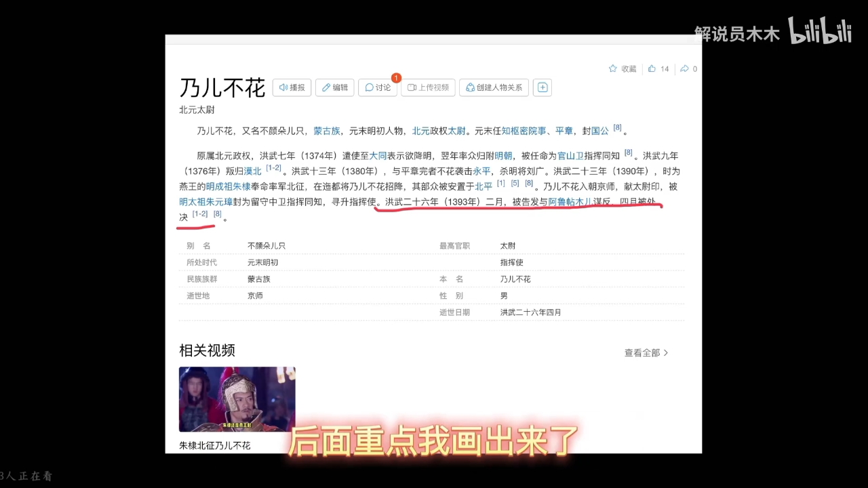The image size is (868, 488).
Task: Click 查看全部 to view all related videos
Action: pos(646,352)
